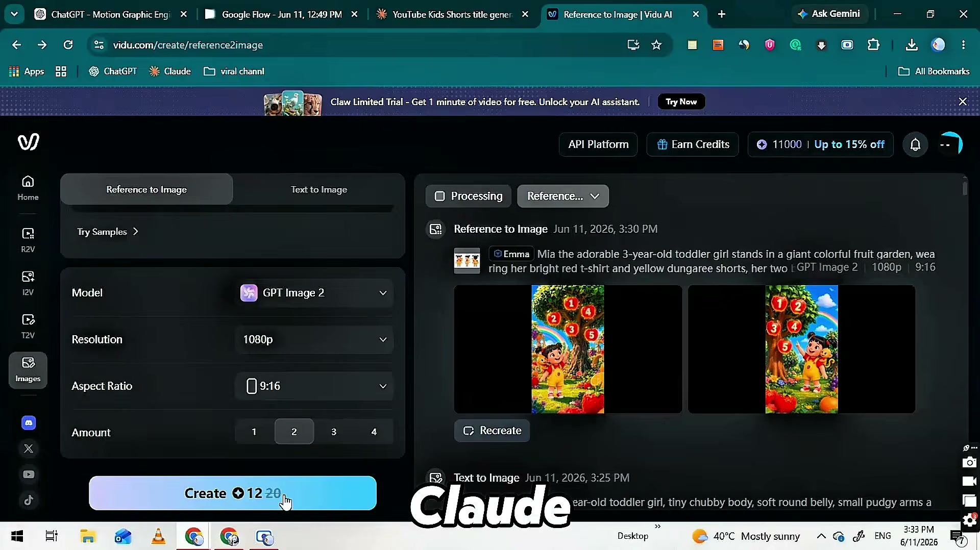The height and width of the screenshot is (550, 980).
Task: Click the Recreate button
Action: point(492,431)
